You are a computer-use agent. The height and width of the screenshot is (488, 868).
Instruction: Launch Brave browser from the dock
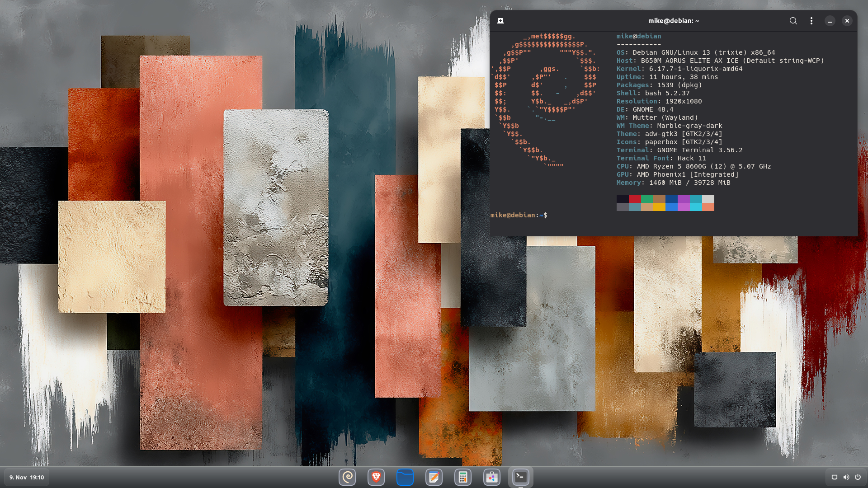(x=376, y=477)
